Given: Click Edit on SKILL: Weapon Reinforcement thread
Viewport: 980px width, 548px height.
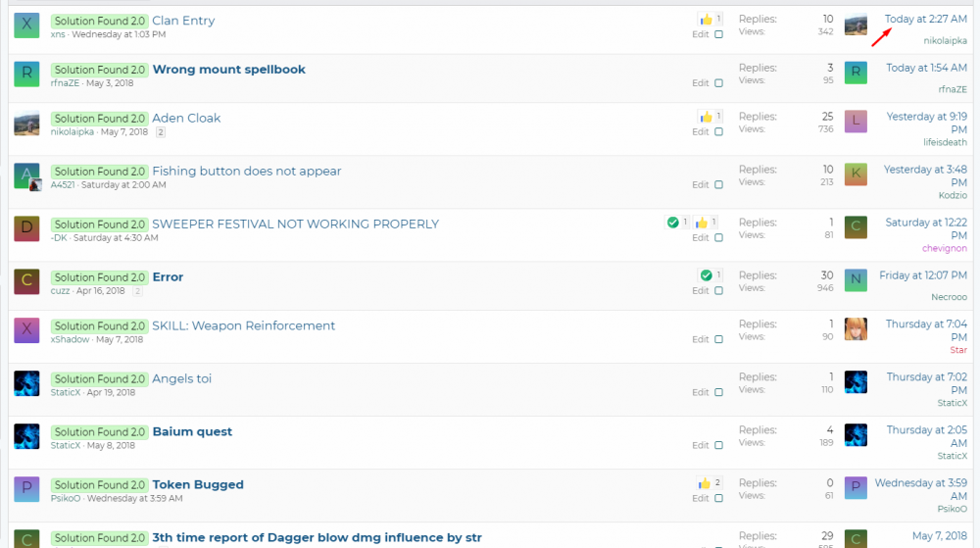Looking at the screenshot, I should 700,339.
